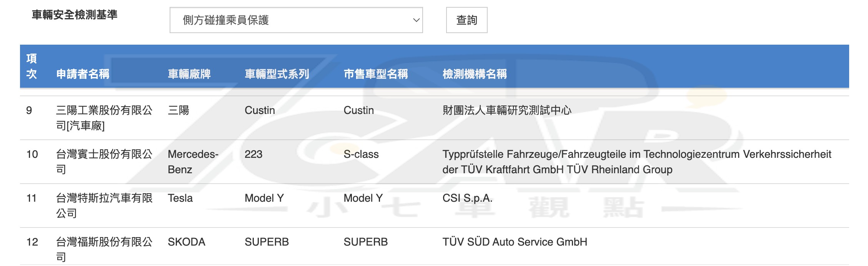Click TÜV SÜD Auto Service GmbH cell
The height and width of the screenshot is (266, 868).
point(514,242)
